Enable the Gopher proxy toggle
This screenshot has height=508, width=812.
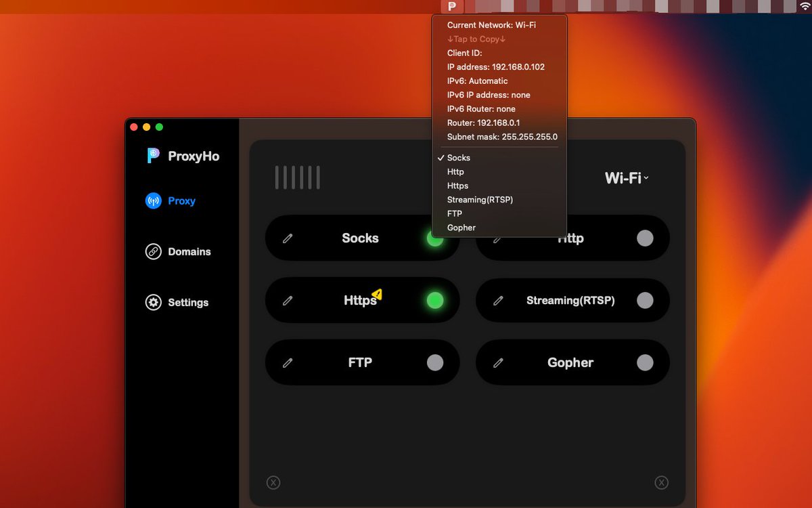click(645, 362)
